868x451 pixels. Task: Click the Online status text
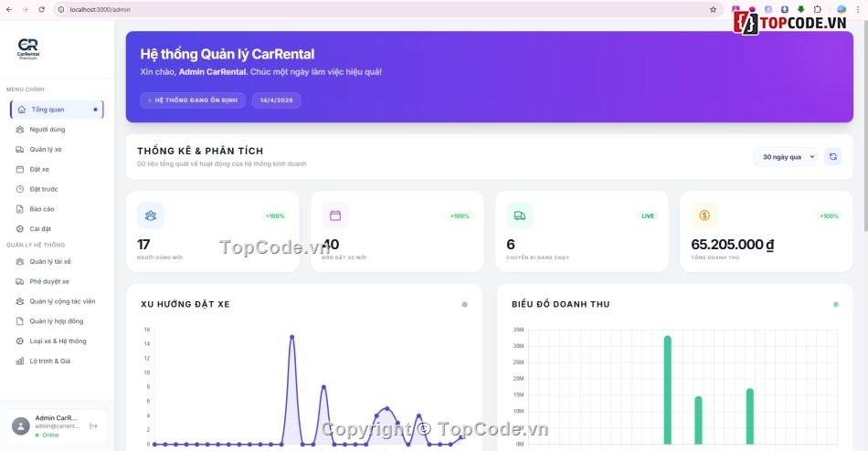[x=50, y=435]
